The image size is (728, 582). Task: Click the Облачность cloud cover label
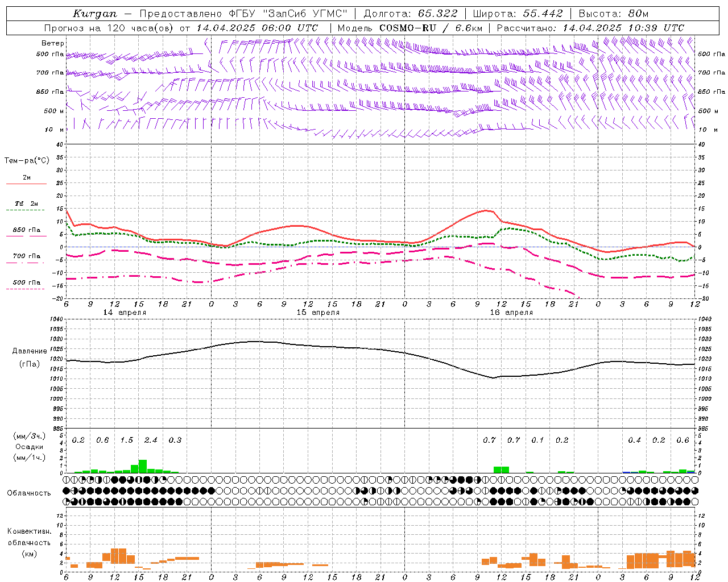point(29,493)
